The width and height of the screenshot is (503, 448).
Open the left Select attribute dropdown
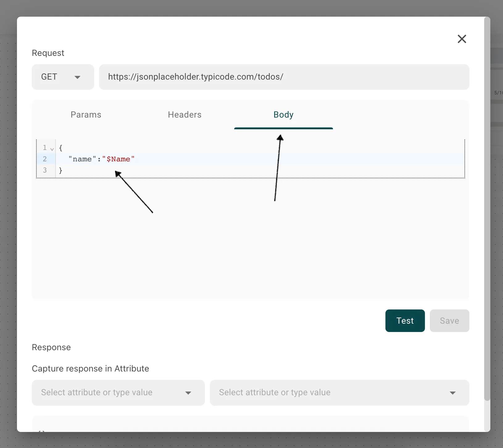point(118,392)
